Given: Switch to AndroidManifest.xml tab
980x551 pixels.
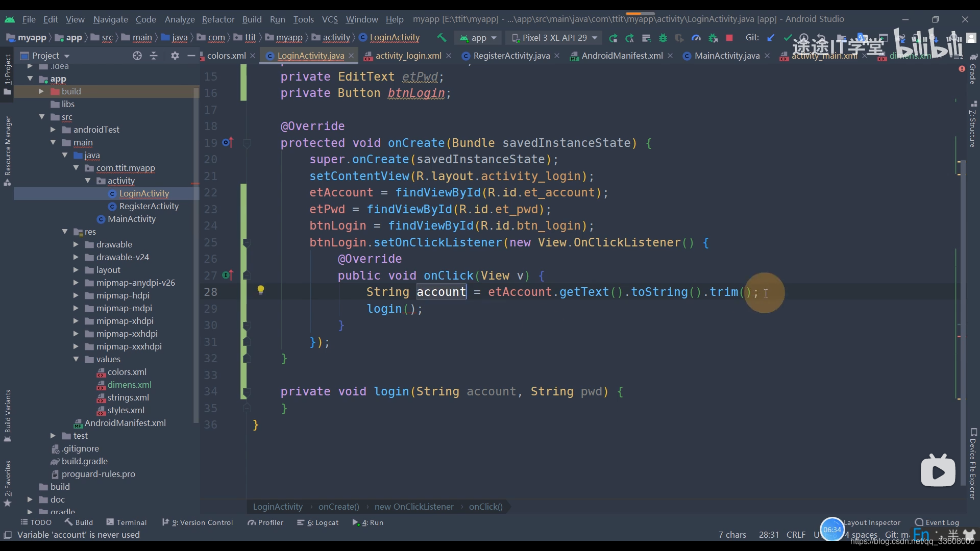Looking at the screenshot, I should pyautogui.click(x=622, y=56).
